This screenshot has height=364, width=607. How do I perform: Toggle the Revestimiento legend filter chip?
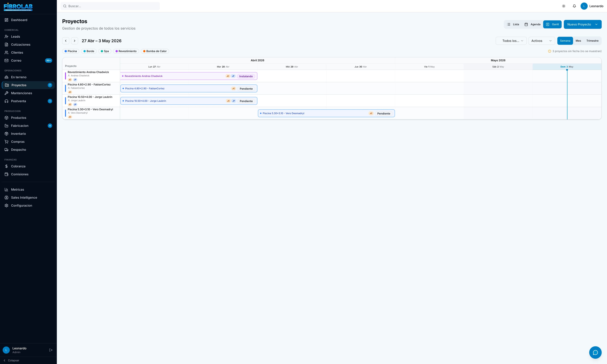click(x=126, y=51)
